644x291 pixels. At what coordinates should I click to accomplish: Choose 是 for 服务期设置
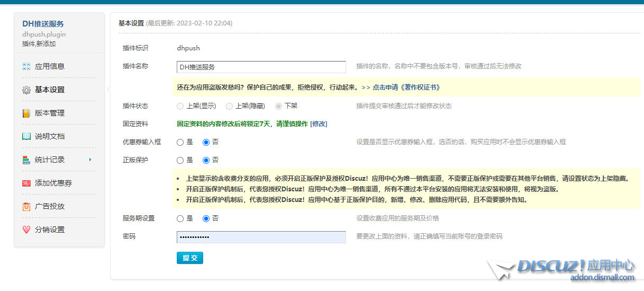pyautogui.click(x=180, y=218)
